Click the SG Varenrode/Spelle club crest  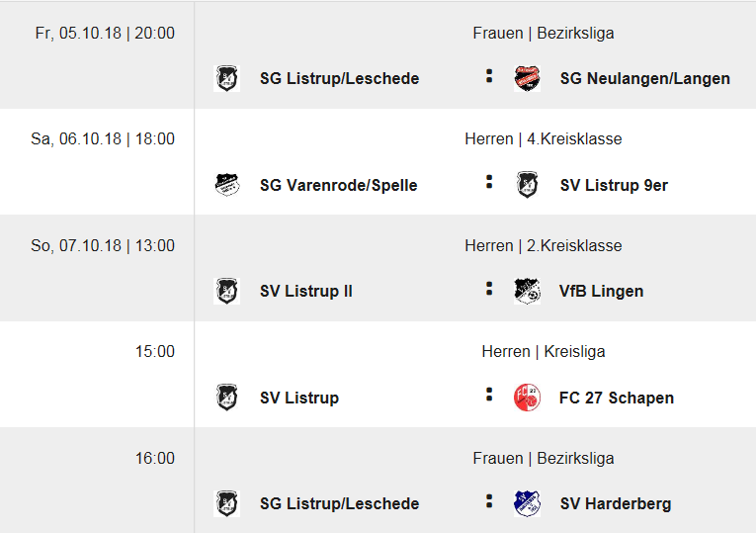pyautogui.click(x=227, y=185)
